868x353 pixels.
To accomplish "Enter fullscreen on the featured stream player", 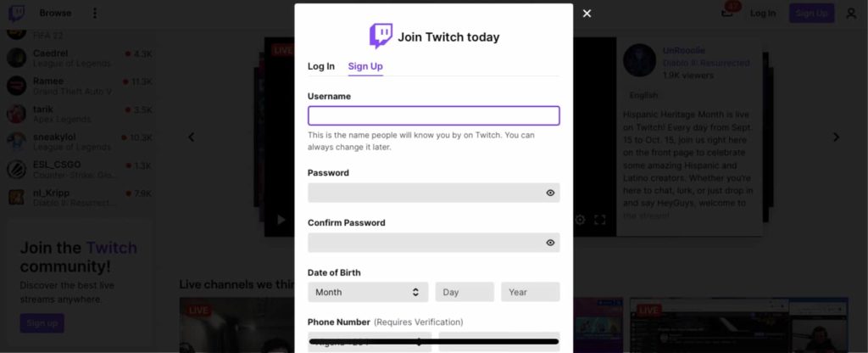I will pos(599,220).
